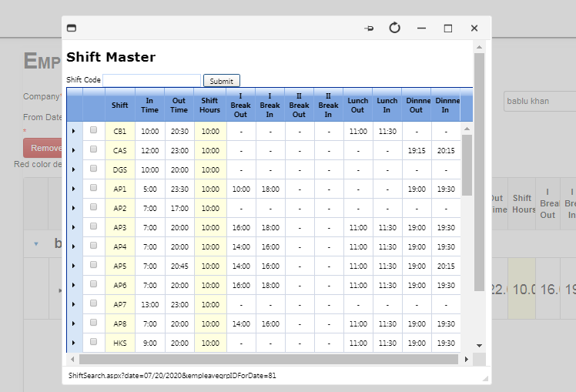Screen dimensions: 576x392
Task: Sort by Out Time column header
Action: click(x=179, y=105)
